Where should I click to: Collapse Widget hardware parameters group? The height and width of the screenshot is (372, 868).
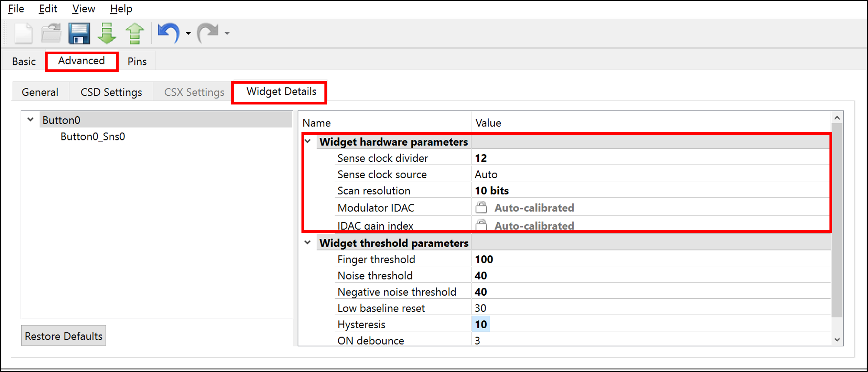pos(308,141)
